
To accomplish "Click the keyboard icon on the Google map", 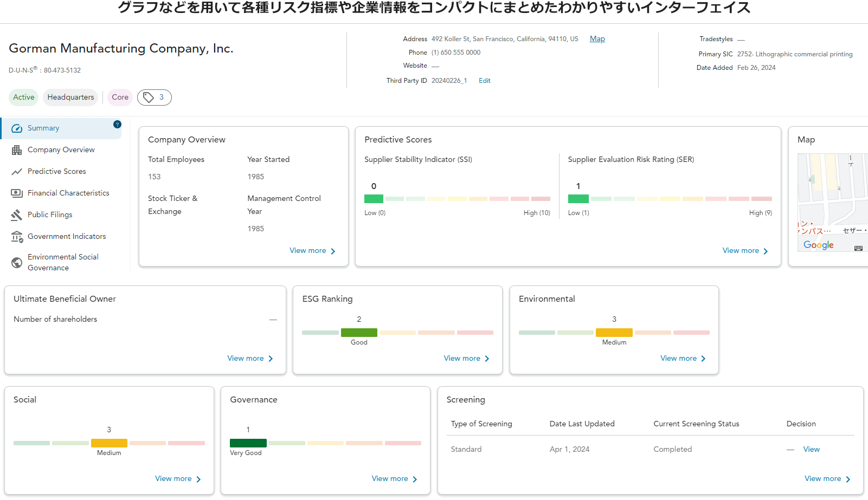I will pyautogui.click(x=858, y=248).
